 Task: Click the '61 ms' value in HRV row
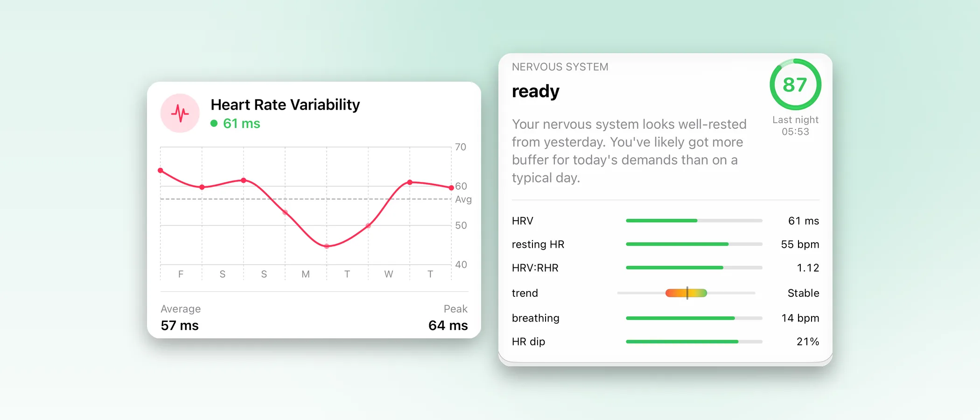(803, 221)
